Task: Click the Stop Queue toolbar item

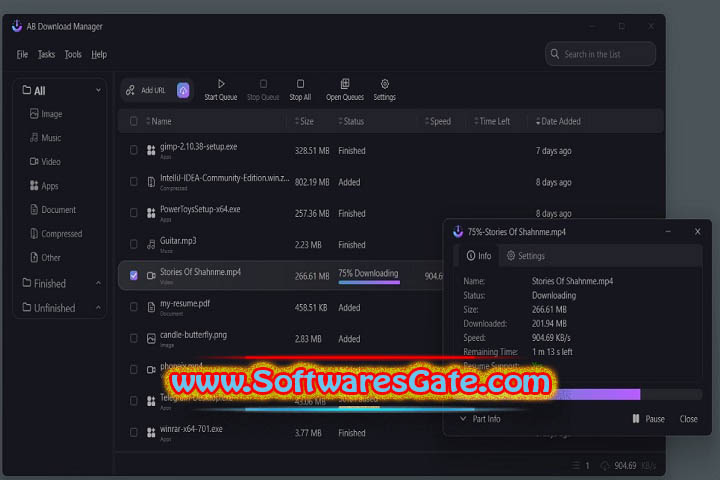Action: [x=263, y=90]
